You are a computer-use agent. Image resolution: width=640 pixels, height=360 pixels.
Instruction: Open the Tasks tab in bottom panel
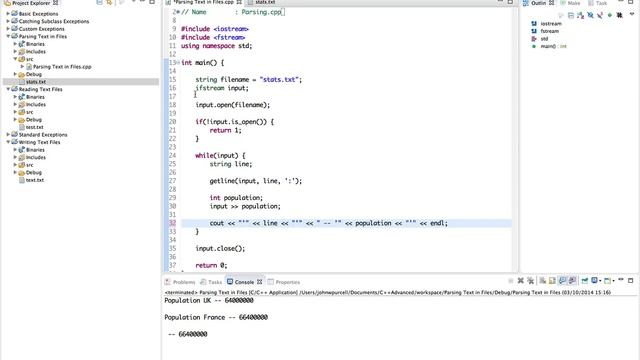(x=215, y=282)
